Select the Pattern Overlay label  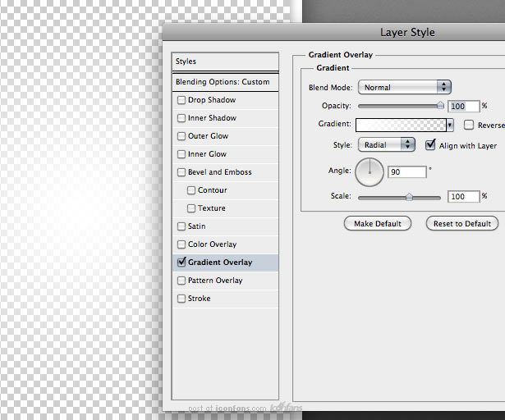(215, 281)
